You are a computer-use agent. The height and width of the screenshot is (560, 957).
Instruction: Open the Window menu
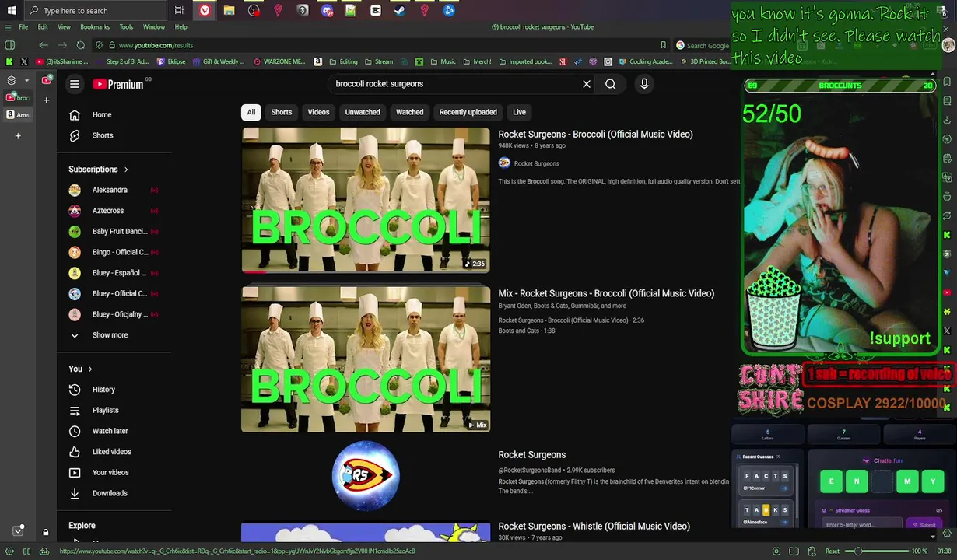click(x=154, y=27)
